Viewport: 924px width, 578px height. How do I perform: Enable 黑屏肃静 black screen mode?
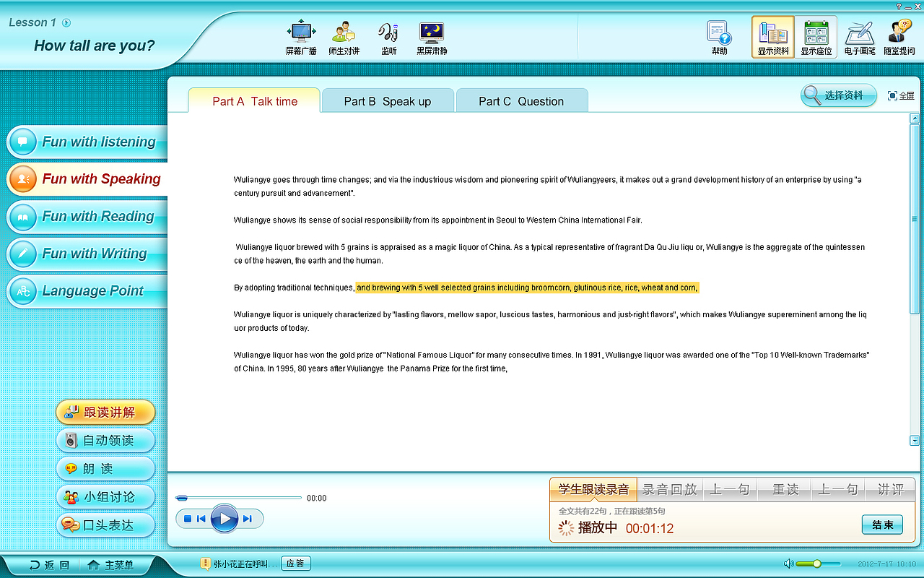[x=431, y=38]
